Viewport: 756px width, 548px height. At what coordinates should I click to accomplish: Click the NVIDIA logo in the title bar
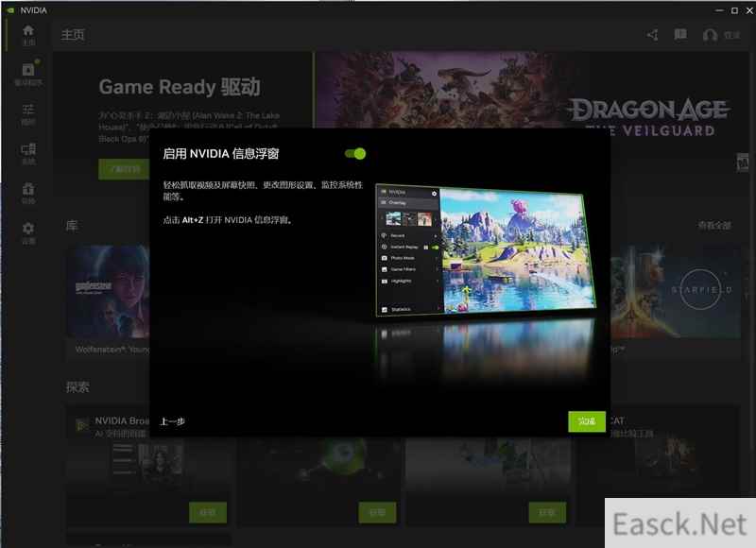tap(10, 10)
